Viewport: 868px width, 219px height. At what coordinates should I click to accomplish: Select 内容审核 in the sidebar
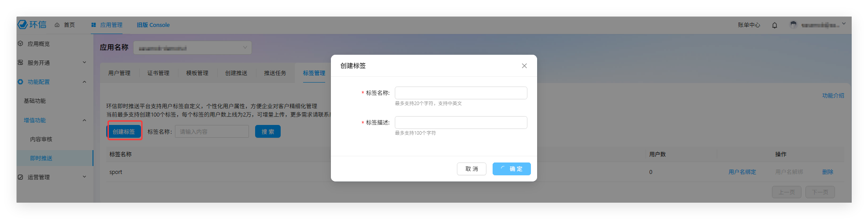point(41,140)
